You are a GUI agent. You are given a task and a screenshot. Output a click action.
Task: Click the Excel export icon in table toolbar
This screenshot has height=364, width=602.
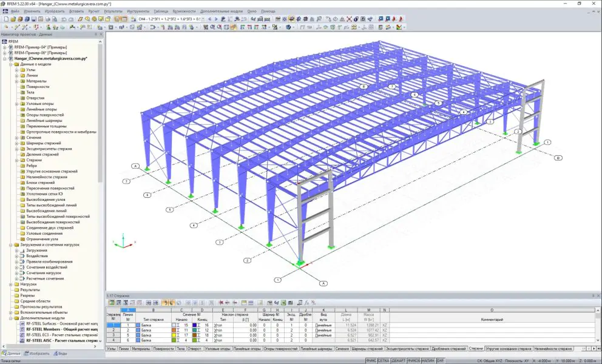pyautogui.click(x=283, y=303)
